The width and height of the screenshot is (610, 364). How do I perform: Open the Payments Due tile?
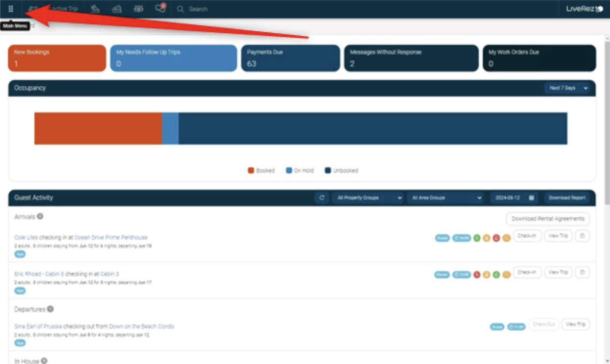click(290, 58)
